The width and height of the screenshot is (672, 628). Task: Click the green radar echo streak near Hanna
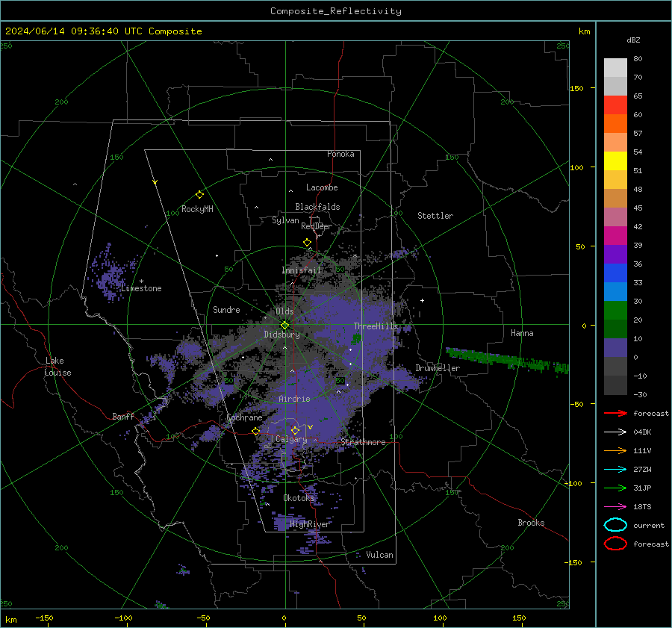click(x=508, y=361)
